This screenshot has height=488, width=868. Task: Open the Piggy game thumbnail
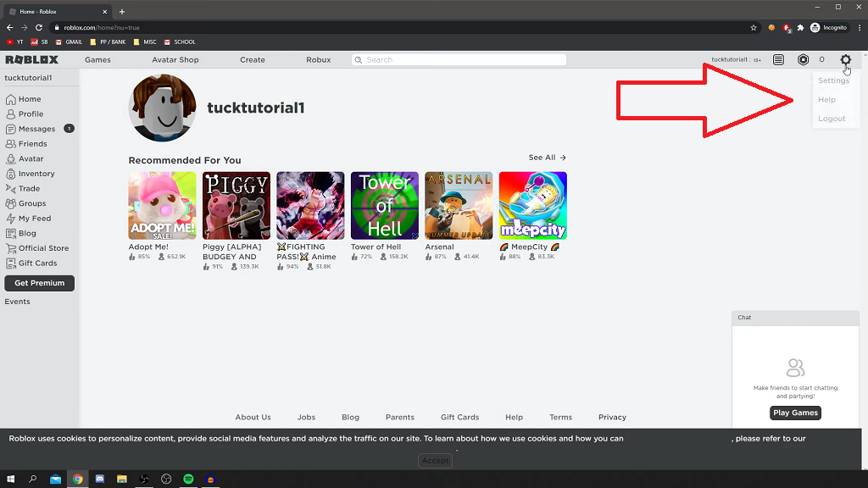coord(236,205)
